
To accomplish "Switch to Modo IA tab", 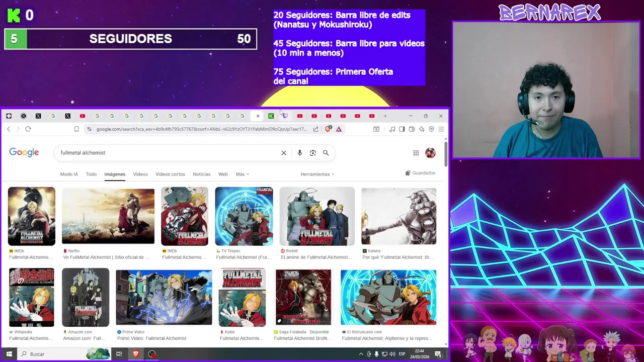I will [x=69, y=174].
